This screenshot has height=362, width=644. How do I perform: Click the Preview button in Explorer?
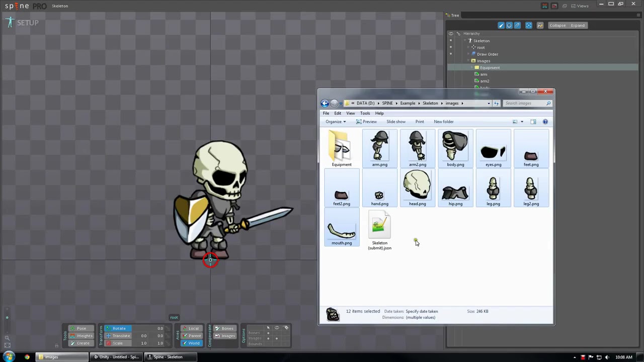click(366, 122)
